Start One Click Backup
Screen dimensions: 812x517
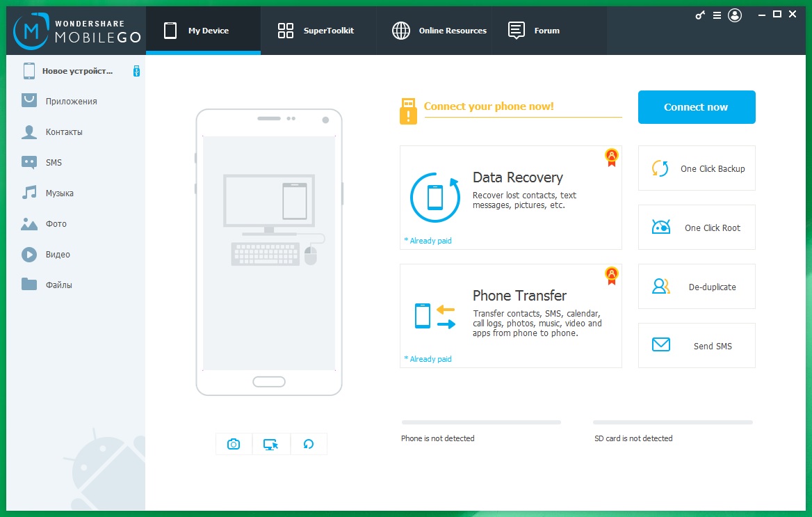(x=697, y=168)
